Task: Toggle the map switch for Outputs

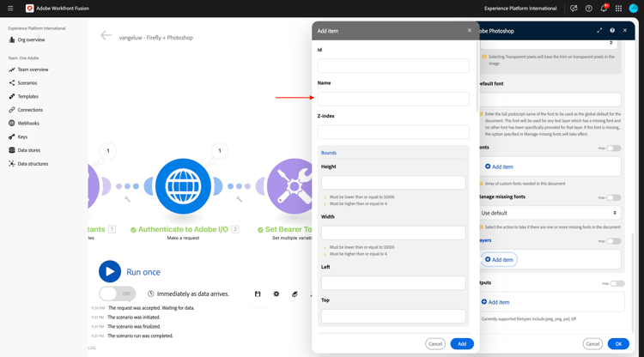Action: tap(617, 283)
